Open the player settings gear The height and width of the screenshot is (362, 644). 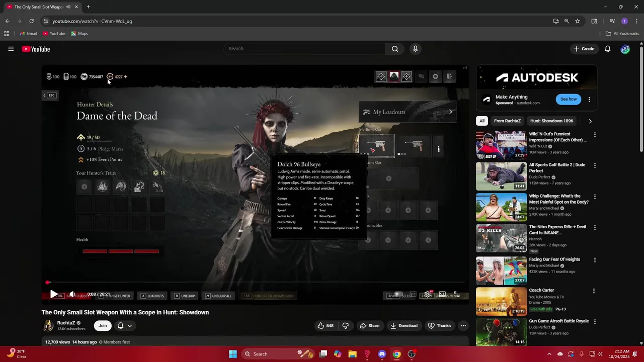click(x=427, y=294)
